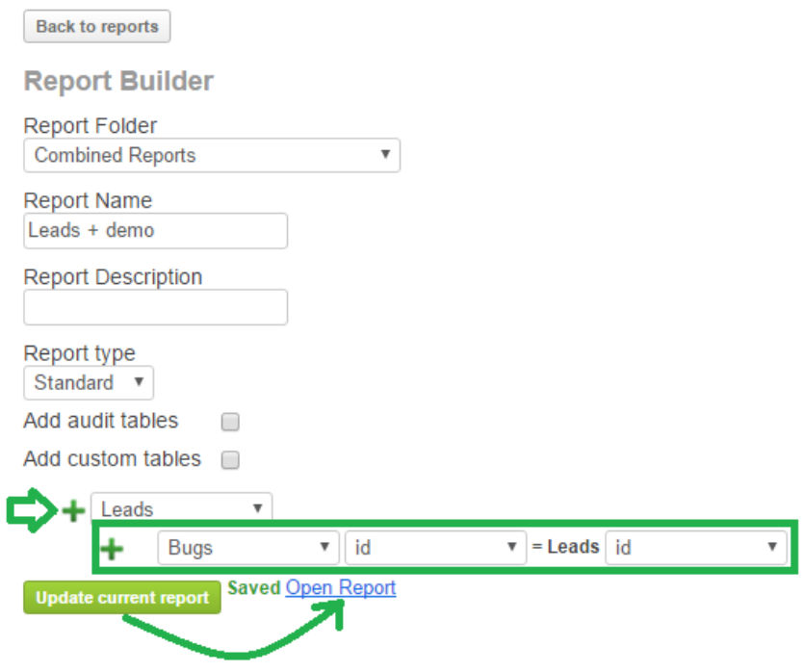The image size is (805, 672).
Task: Click the dropdown arrow on the Bugs selector
Action: click(325, 548)
